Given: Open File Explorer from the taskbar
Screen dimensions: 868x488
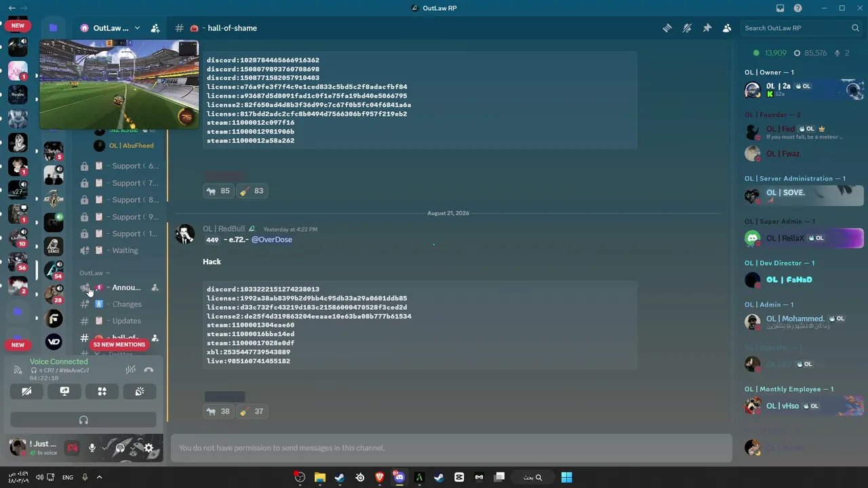Looking at the screenshot, I should tap(319, 477).
